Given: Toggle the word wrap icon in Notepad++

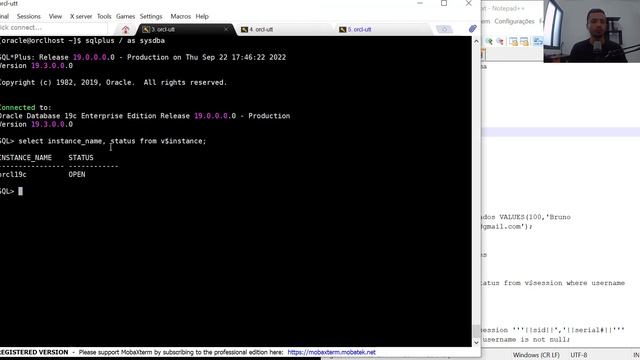Looking at the screenshot, I should click(538, 41).
